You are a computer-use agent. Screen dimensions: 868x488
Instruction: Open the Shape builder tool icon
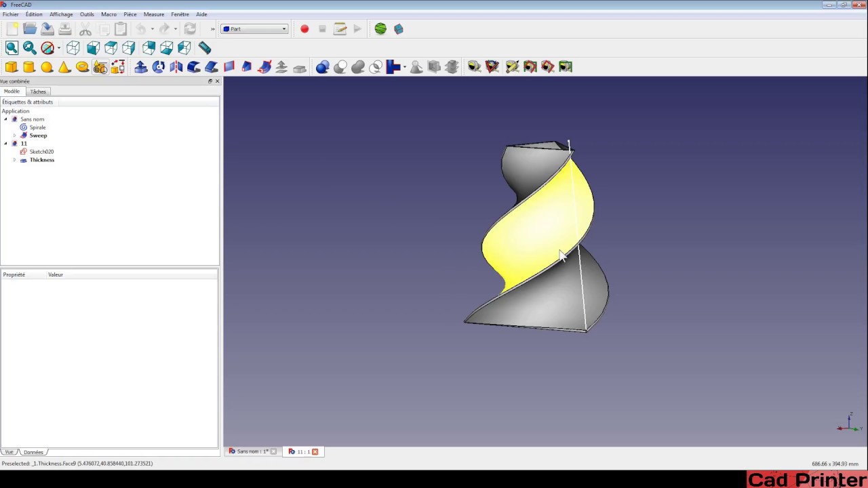click(x=117, y=66)
